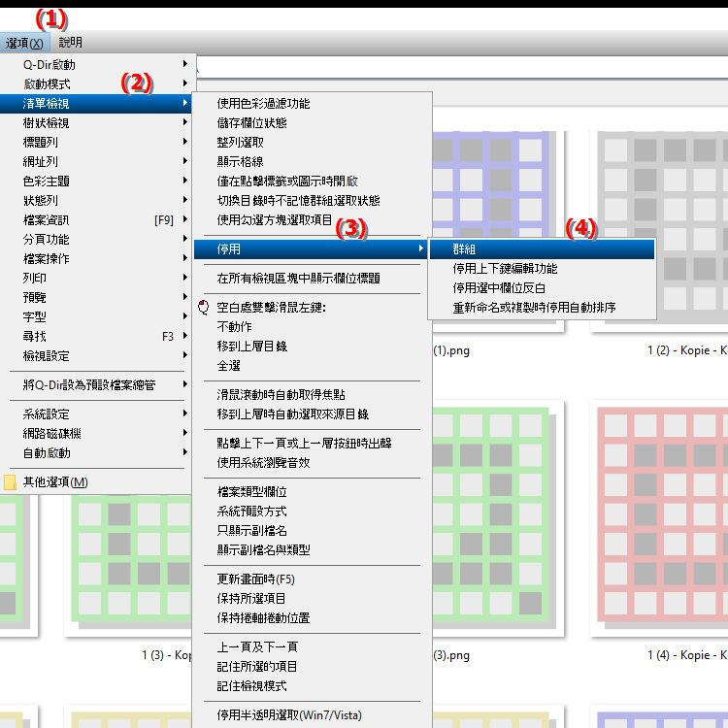Click the folder icon beside 其他選項(M)

click(10, 482)
